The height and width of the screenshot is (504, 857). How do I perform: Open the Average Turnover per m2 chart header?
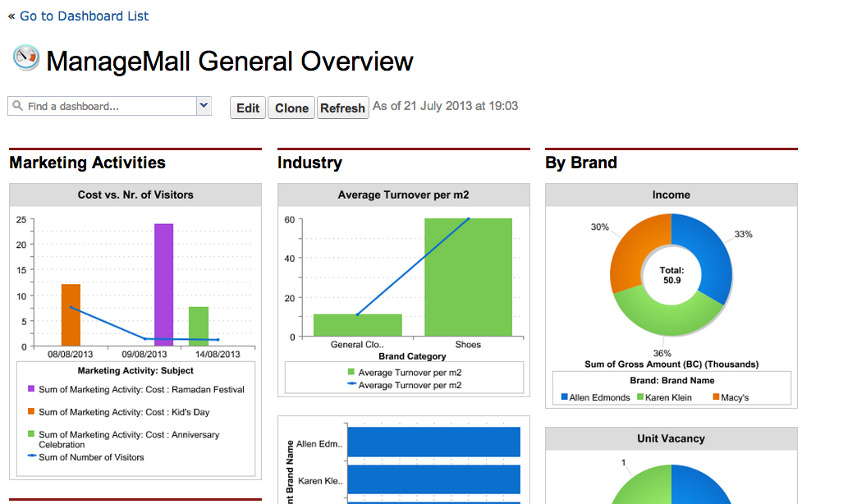tap(403, 195)
